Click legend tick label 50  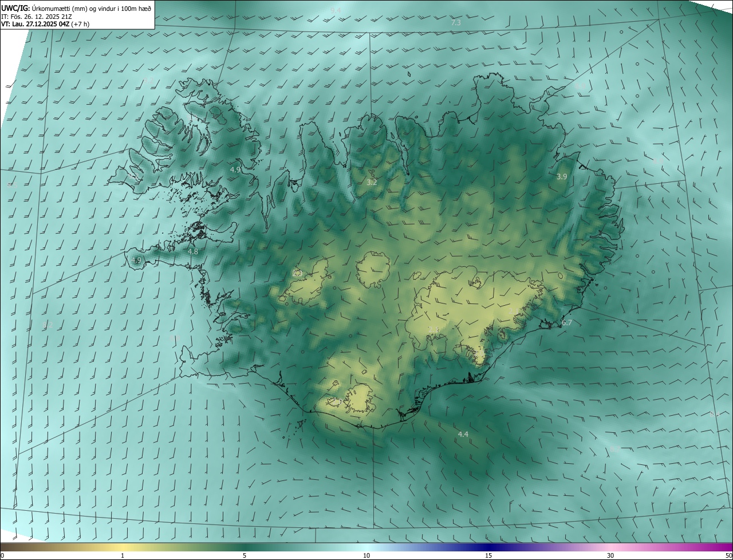point(728,556)
